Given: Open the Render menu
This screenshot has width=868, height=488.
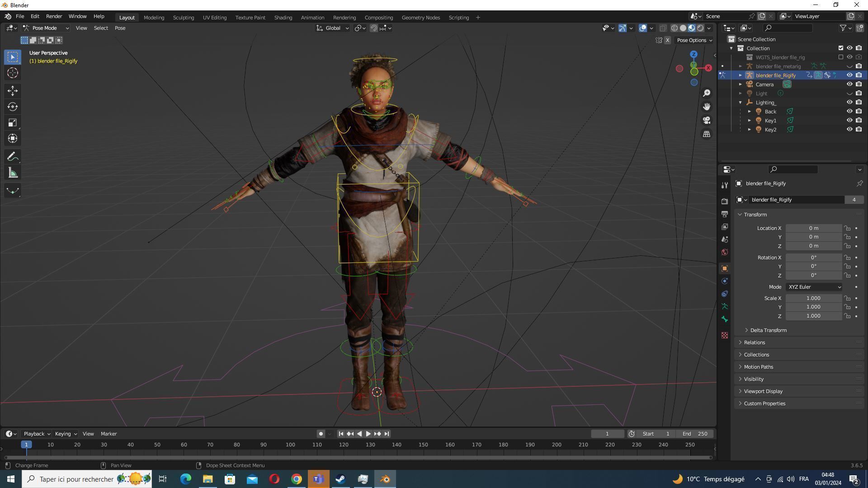Looking at the screenshot, I should [54, 16].
